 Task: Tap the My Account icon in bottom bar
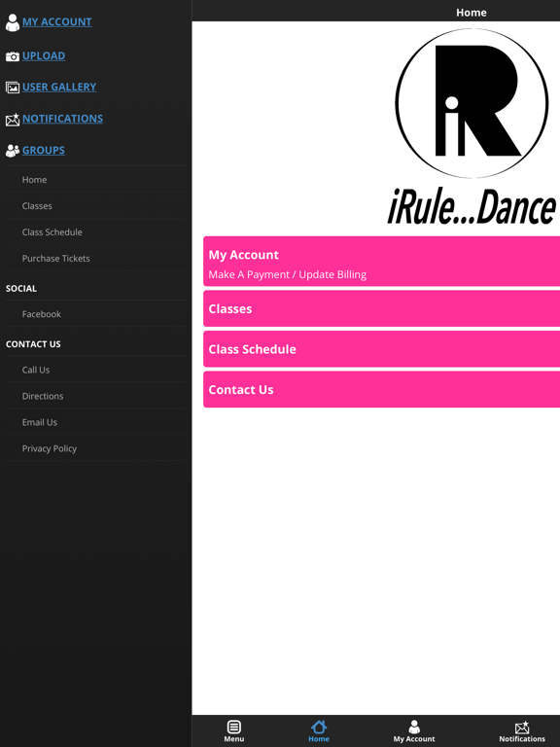pos(414,727)
